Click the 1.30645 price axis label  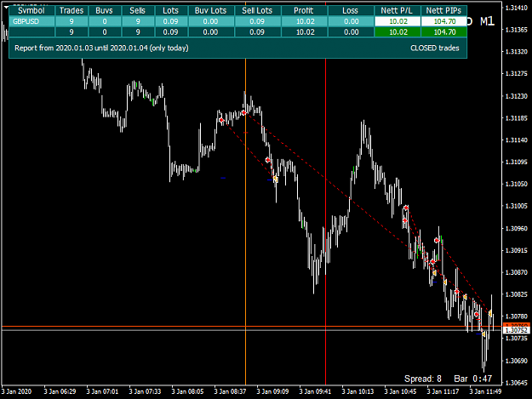tap(516, 383)
